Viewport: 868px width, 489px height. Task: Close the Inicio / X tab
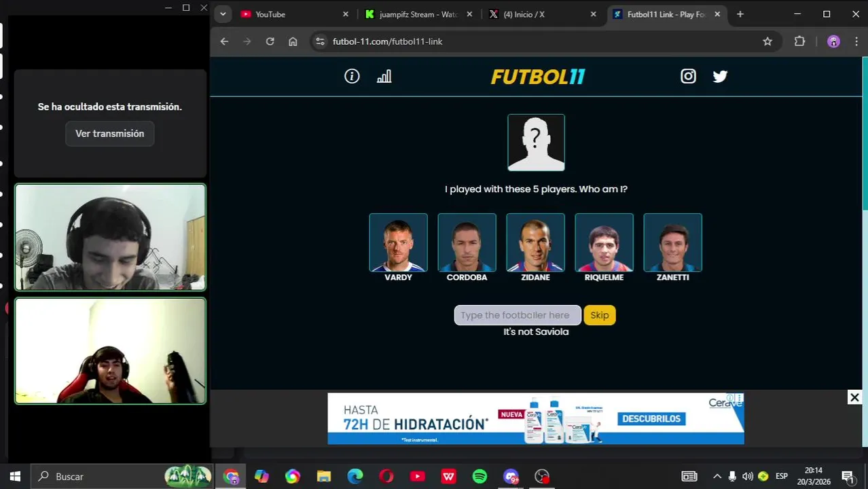point(594,14)
